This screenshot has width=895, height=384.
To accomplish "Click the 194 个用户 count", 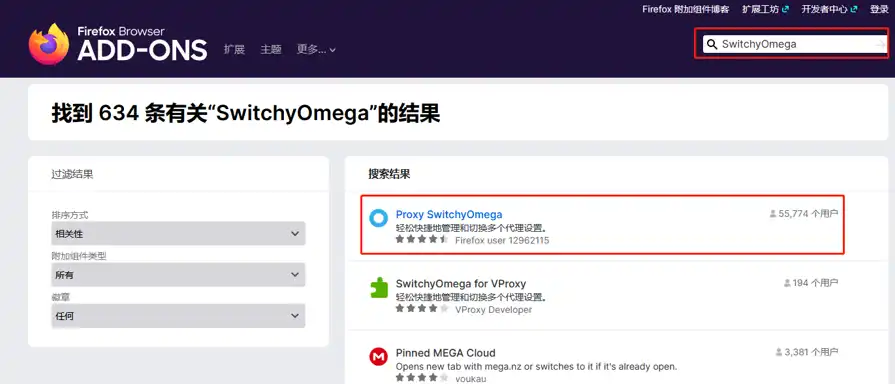I will 816,283.
